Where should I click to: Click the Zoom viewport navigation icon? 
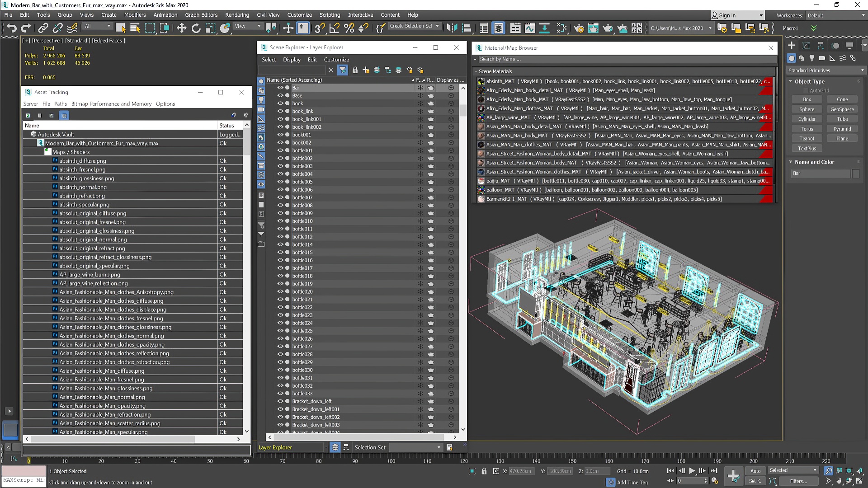[x=828, y=471]
